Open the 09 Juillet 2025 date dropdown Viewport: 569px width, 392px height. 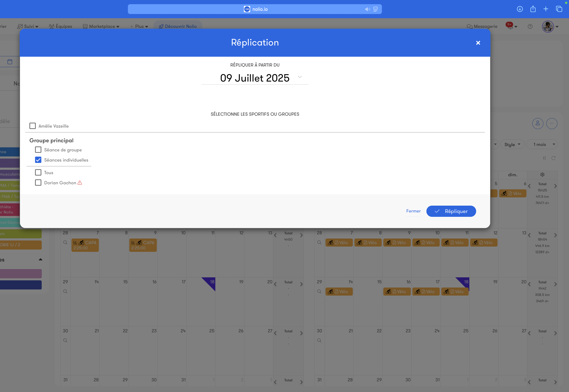[255, 78]
